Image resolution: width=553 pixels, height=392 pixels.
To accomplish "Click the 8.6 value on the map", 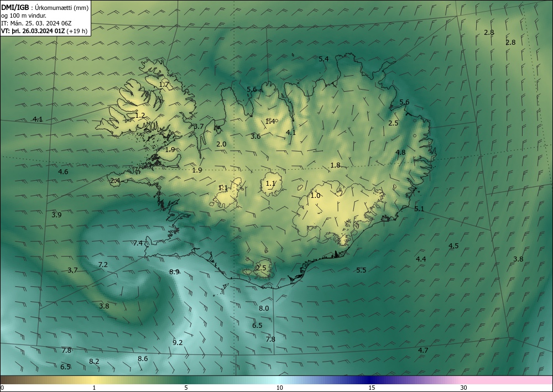I will click(143, 358).
